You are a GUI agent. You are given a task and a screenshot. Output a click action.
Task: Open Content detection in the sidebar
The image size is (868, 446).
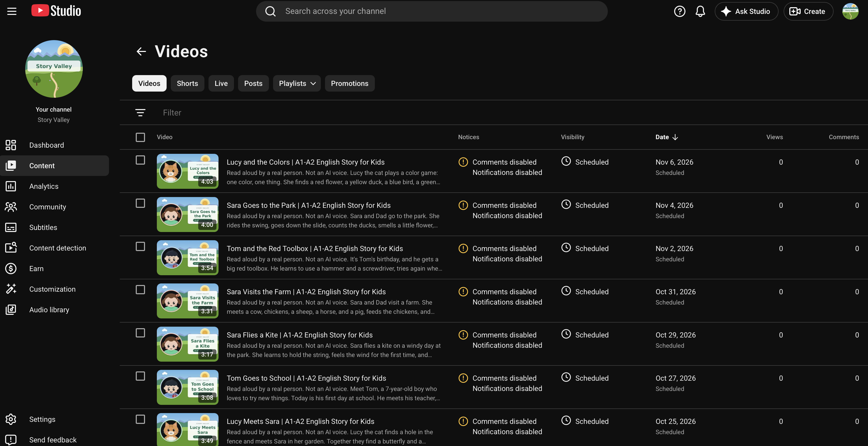click(55, 248)
